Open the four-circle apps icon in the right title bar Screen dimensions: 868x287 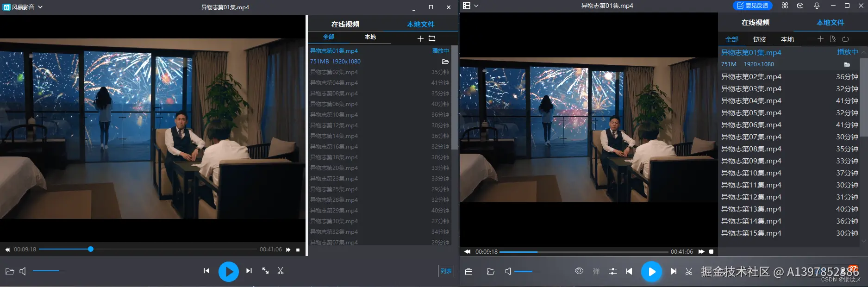(x=785, y=6)
